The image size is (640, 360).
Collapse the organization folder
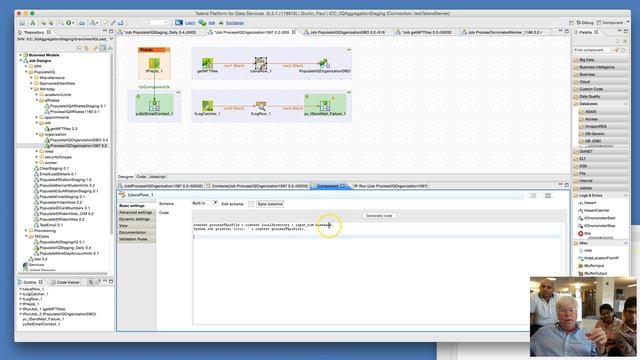pos(37,134)
